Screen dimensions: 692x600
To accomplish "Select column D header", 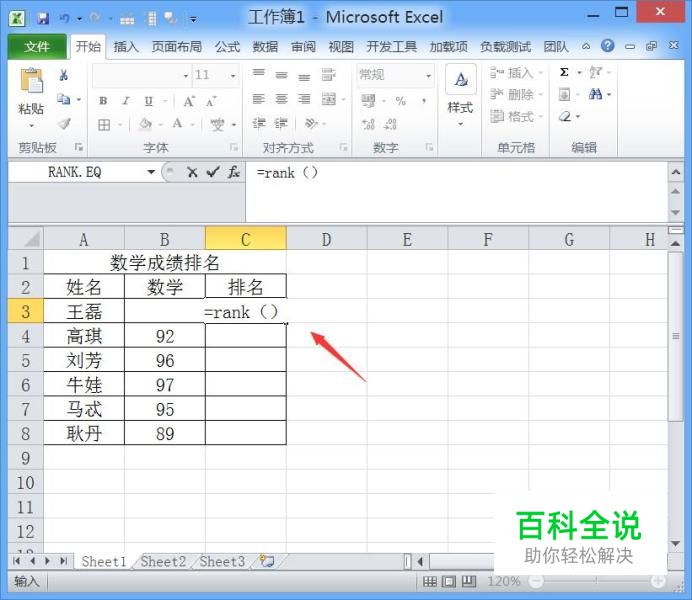I will point(327,239).
